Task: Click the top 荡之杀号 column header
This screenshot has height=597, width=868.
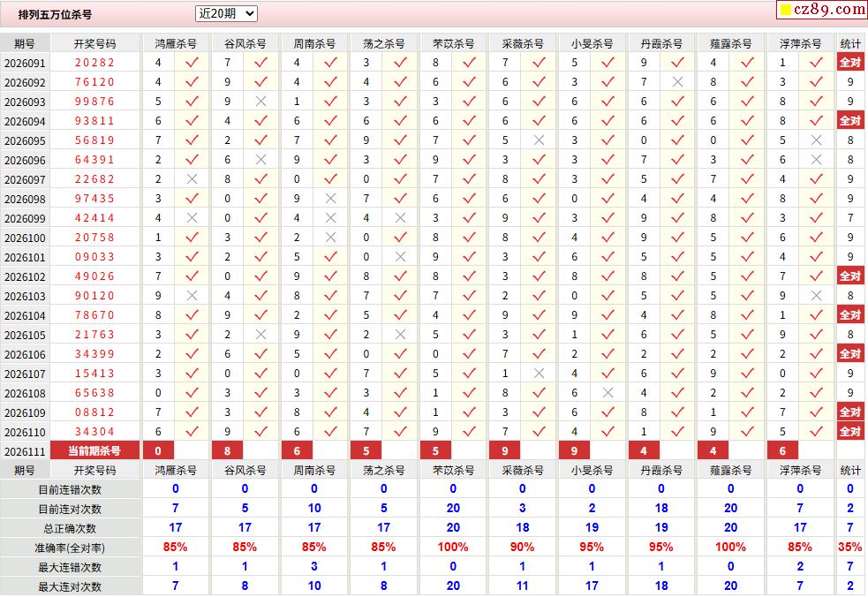Action: point(383,44)
